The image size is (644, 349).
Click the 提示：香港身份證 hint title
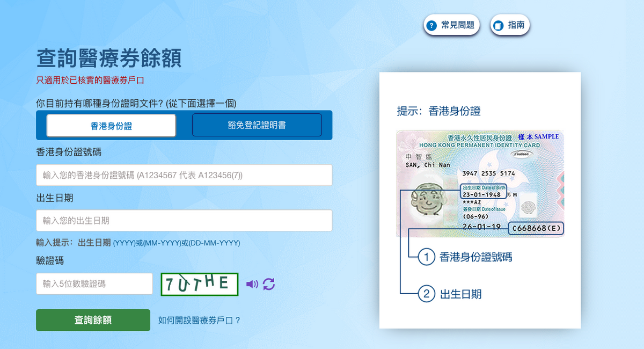[439, 111]
